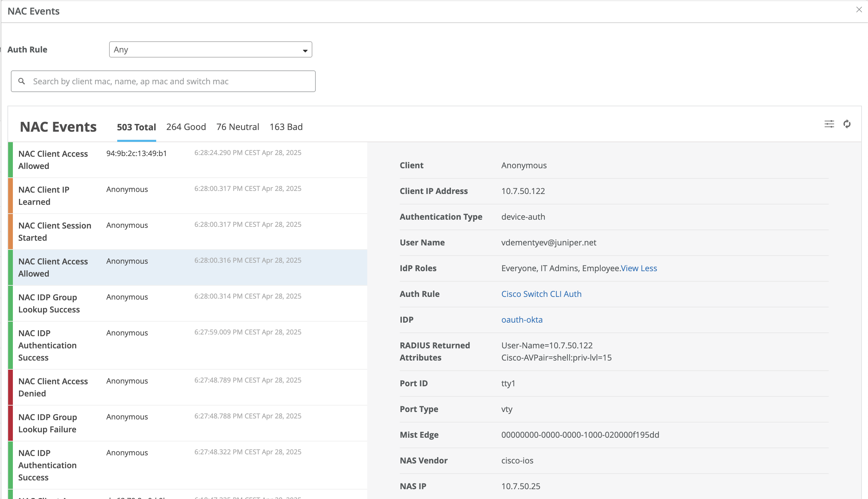The width and height of the screenshot is (868, 499).
Task: Show the 76 Neutral events
Action: pos(237,127)
